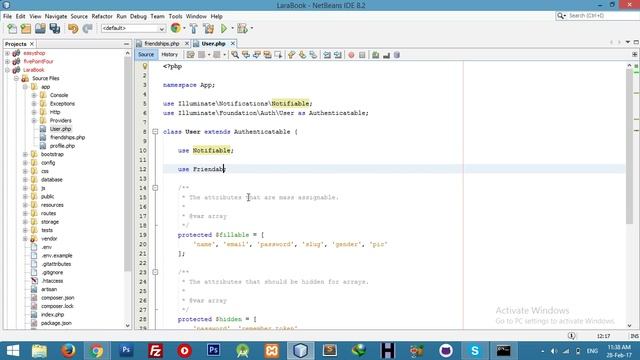Click the Redo arrow icon
This screenshot has width=640, height=360.
click(87, 29)
